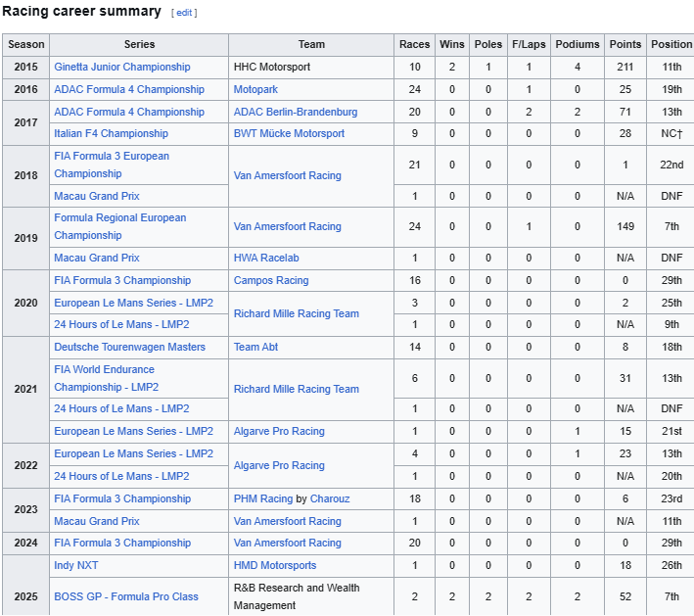Click the Racing career summary heading
This screenshot has width=694, height=616.
click(x=81, y=12)
